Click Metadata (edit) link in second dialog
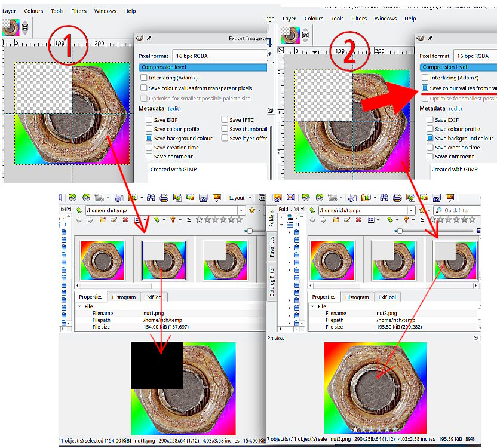The height and width of the screenshot is (448, 497). pos(455,109)
